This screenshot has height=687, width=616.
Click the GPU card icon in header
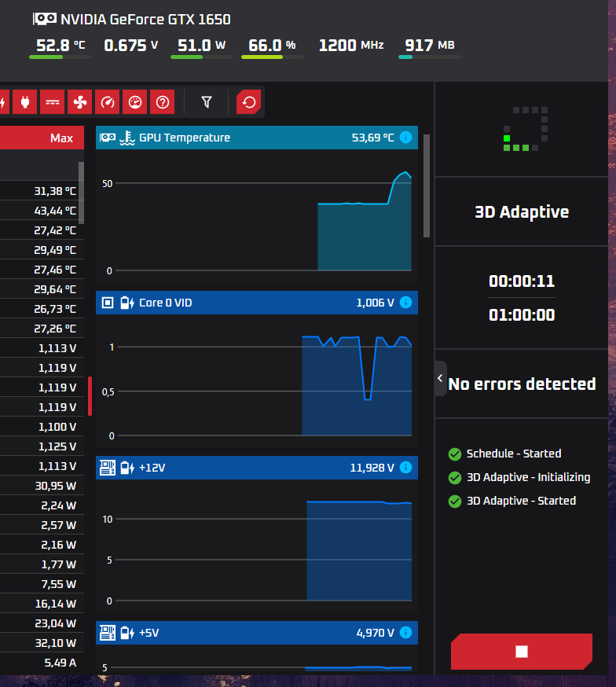click(x=45, y=19)
